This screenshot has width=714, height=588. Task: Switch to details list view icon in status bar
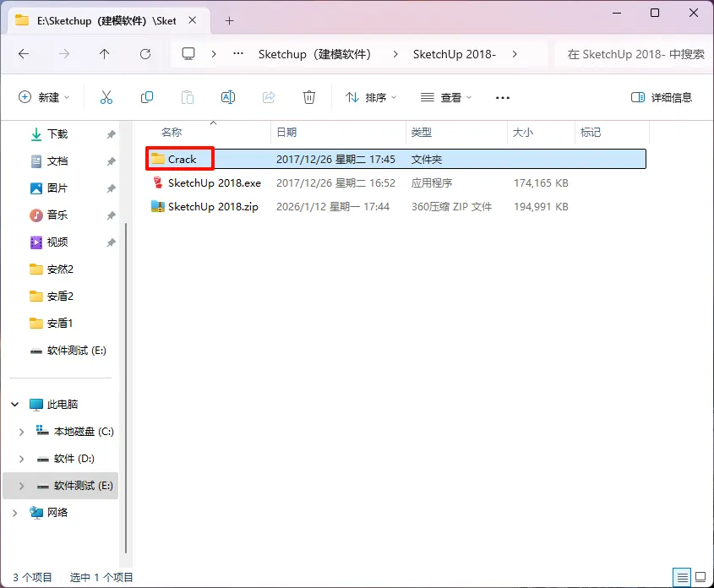coord(682,578)
